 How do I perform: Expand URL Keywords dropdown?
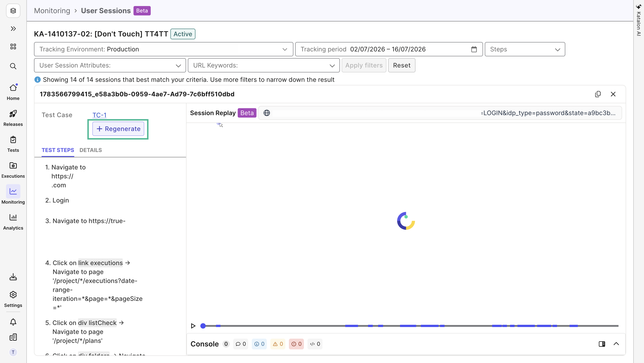pyautogui.click(x=264, y=65)
